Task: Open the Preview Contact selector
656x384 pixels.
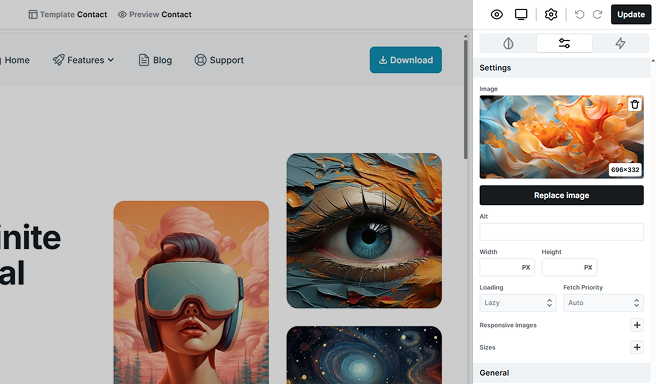Action: click(155, 15)
